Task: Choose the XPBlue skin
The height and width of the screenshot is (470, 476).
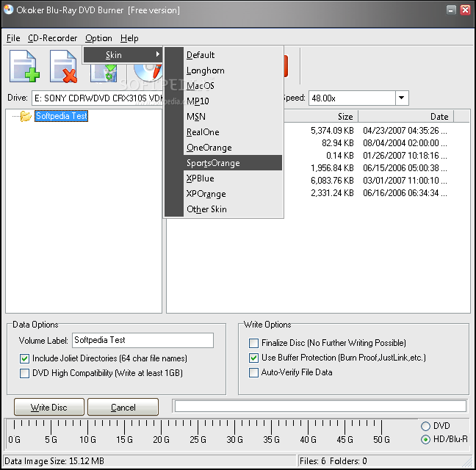Action: (233, 178)
